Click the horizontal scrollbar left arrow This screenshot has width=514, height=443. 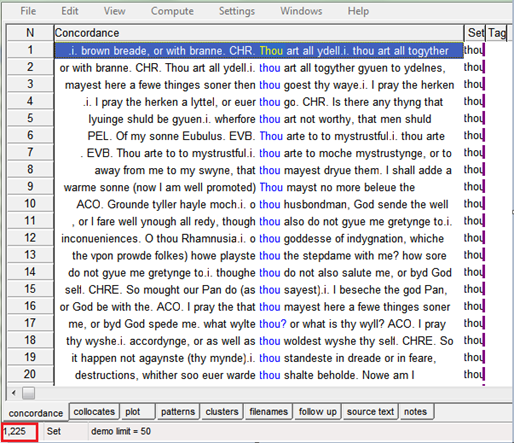pyautogui.click(x=14, y=393)
